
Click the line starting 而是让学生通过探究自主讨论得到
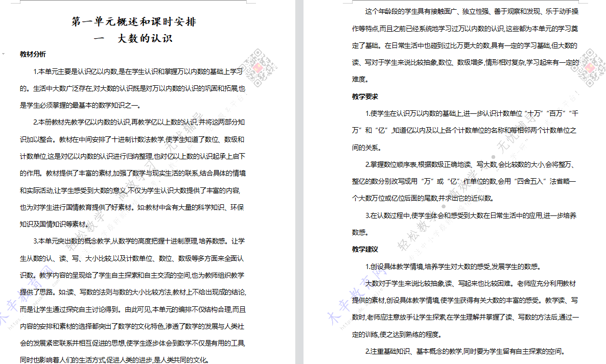(132, 309)
